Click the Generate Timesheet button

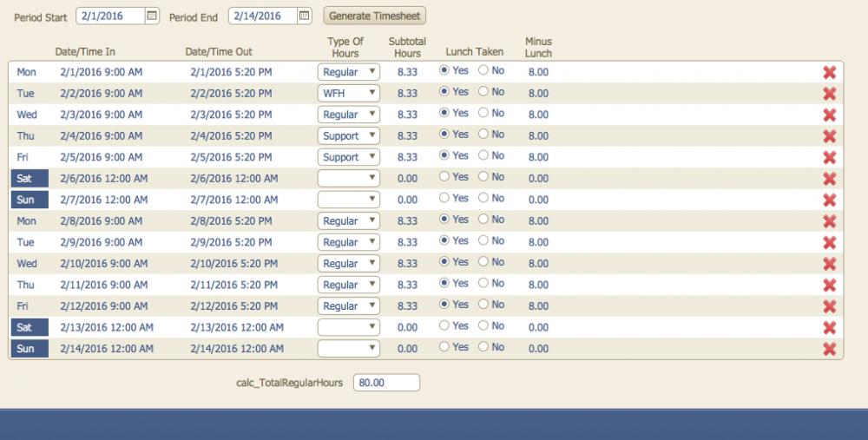[374, 16]
